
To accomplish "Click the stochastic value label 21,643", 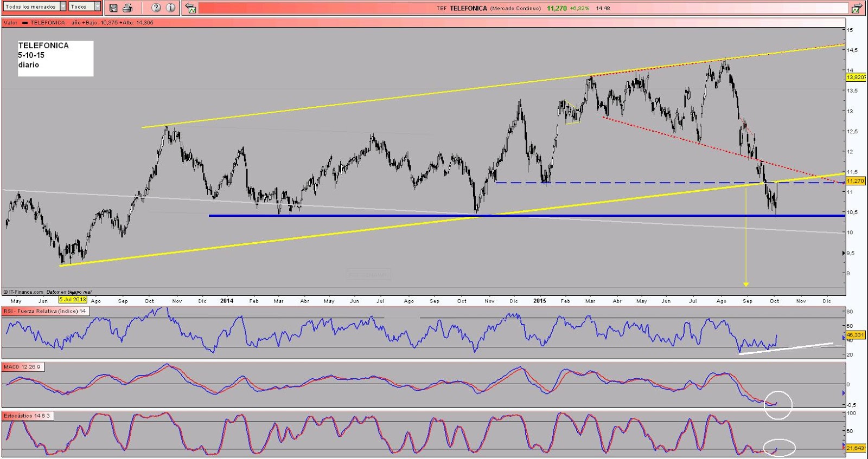I will 855,448.
